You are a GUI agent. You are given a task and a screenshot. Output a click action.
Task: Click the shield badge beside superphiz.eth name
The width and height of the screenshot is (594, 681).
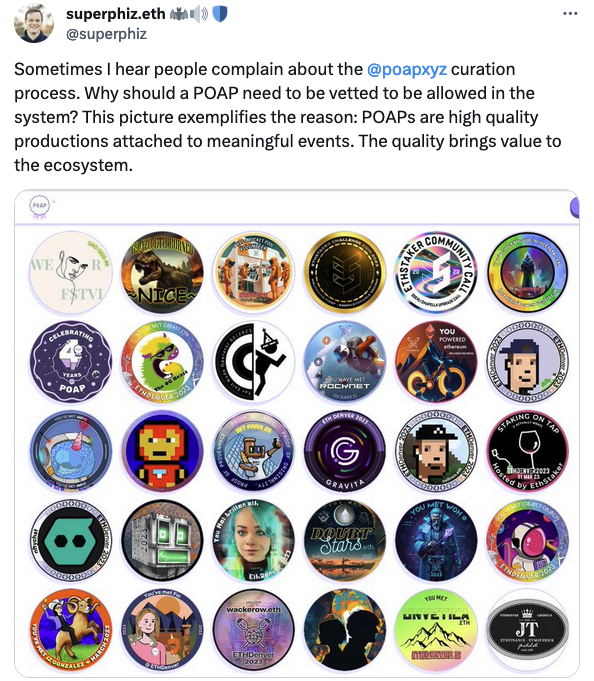pyautogui.click(x=220, y=14)
